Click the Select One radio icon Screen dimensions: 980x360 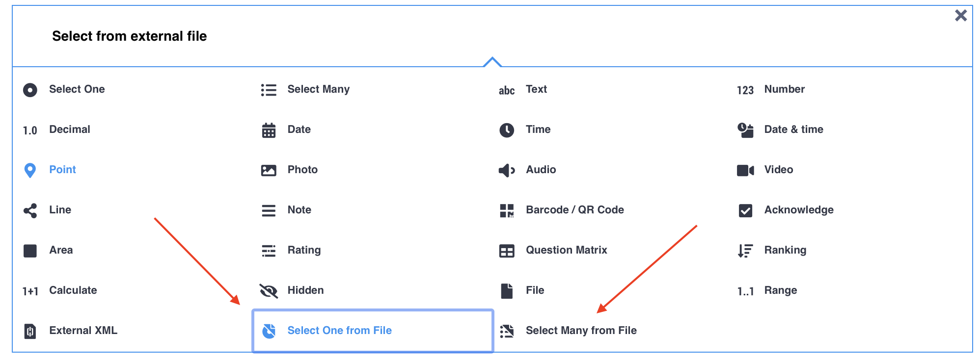click(30, 90)
